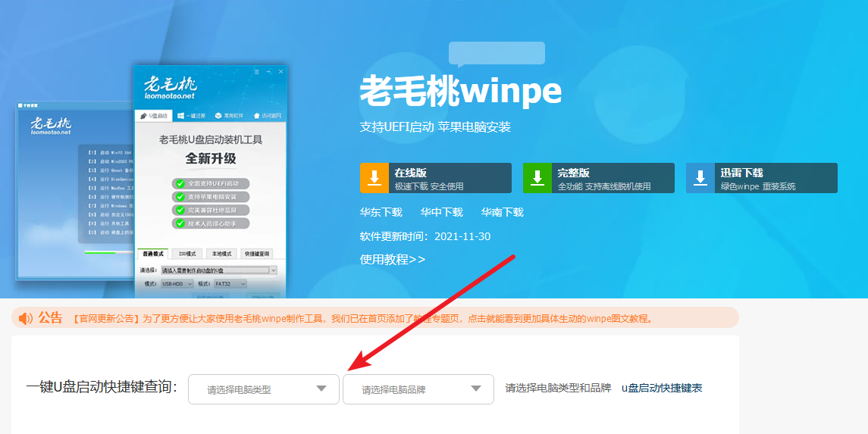Click the 请选择电脑类型和品牌 hint text

558,388
